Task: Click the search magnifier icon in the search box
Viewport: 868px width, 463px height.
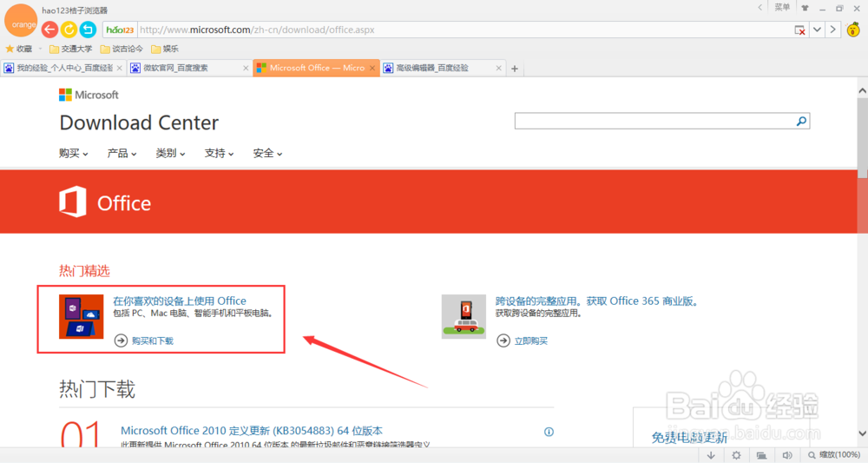Action: (x=801, y=121)
